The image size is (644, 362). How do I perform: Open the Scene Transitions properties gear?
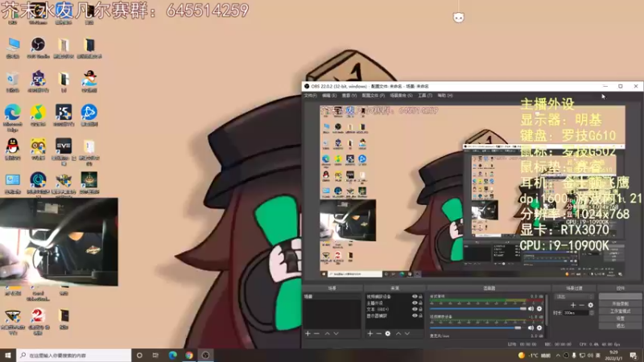click(591, 305)
